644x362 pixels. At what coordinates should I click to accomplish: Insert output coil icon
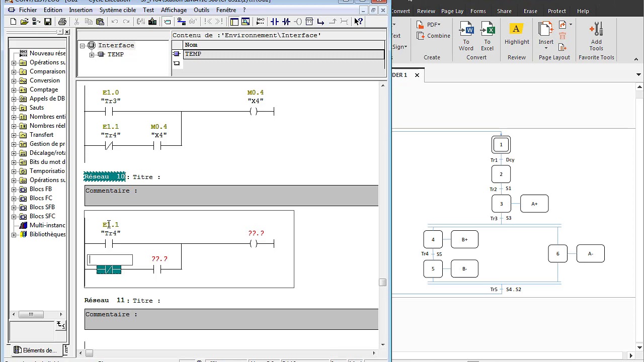pyautogui.click(x=297, y=22)
